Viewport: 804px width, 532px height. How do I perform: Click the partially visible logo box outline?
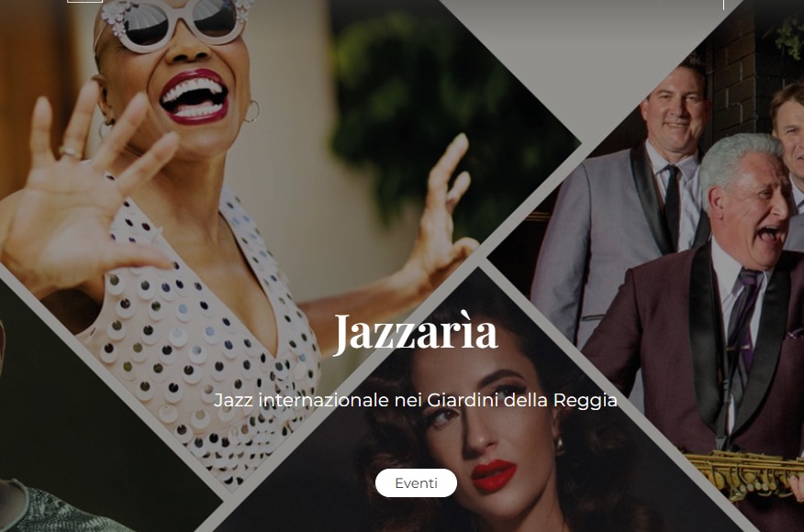coord(84,2)
